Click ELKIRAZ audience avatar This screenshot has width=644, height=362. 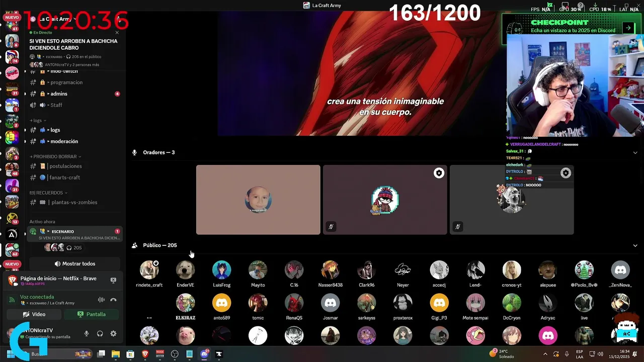click(x=185, y=303)
